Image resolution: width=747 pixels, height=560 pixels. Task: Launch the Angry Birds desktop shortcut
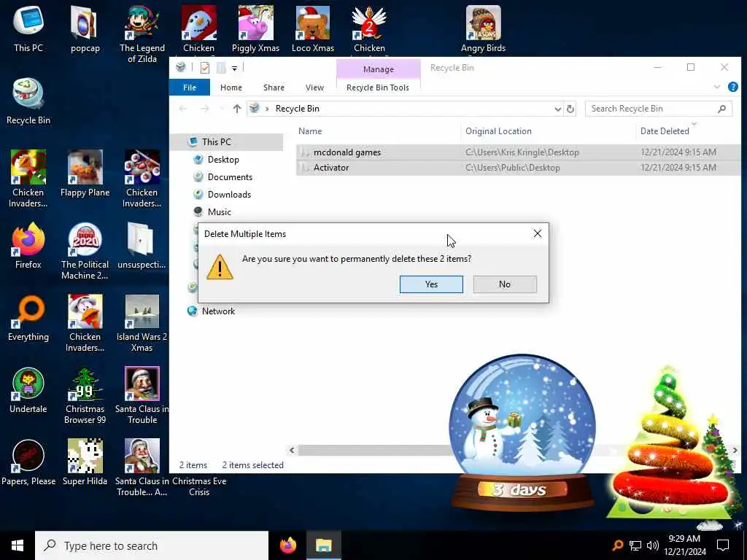point(483,28)
